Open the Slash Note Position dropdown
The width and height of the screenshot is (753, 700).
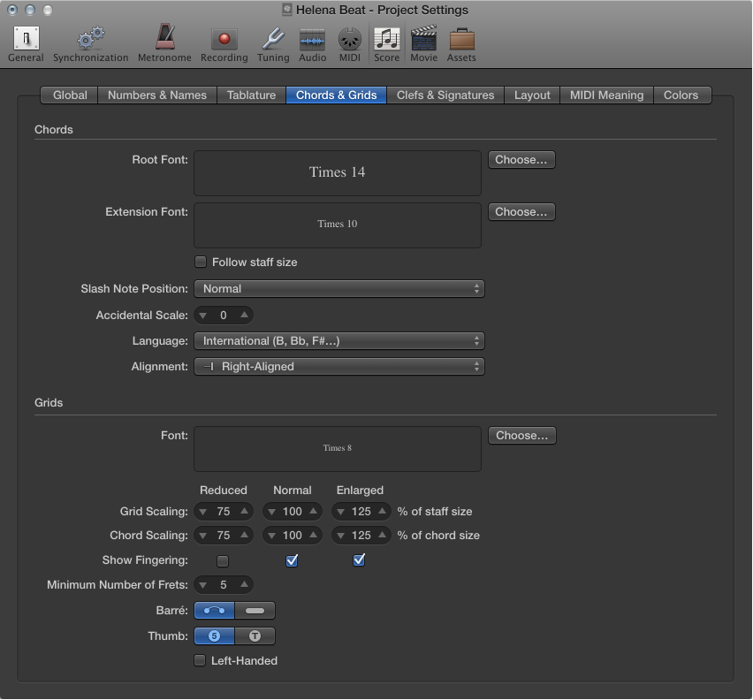point(339,288)
